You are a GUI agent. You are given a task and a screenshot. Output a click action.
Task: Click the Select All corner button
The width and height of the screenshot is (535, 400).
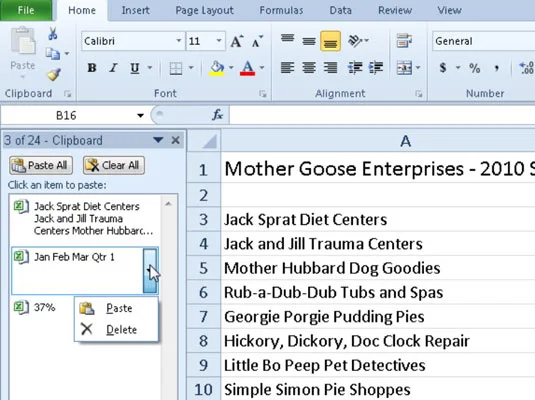[204, 141]
